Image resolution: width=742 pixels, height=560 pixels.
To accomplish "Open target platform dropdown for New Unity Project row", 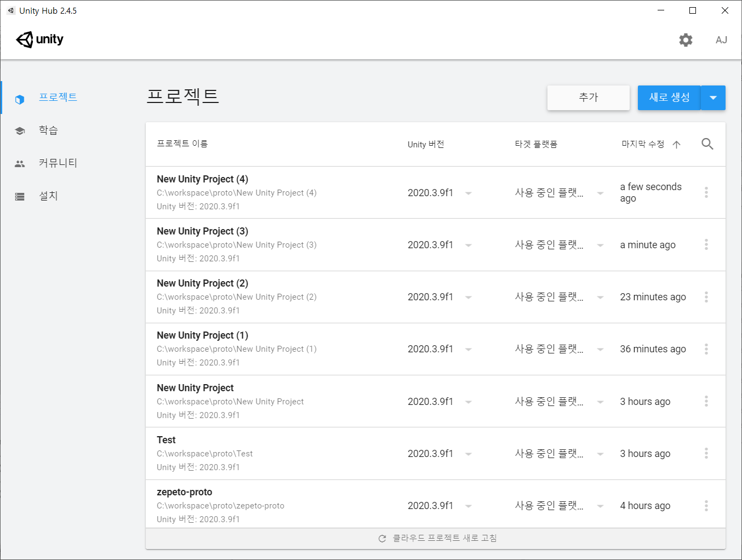I will click(x=600, y=402).
